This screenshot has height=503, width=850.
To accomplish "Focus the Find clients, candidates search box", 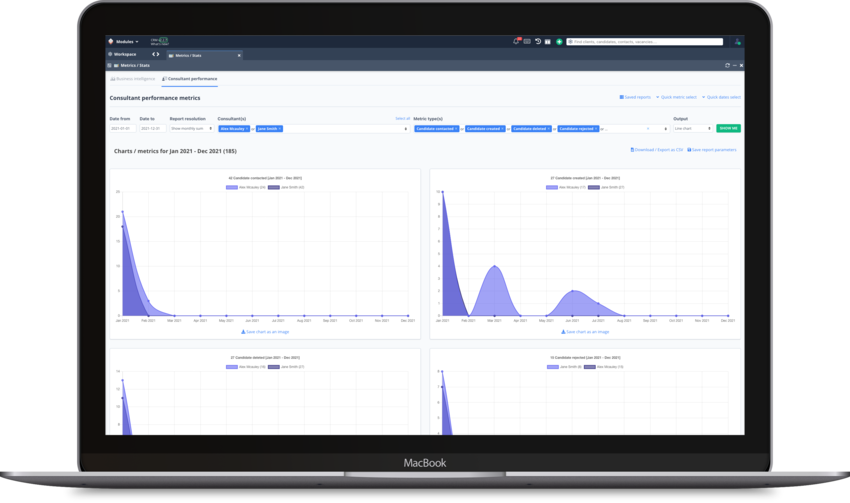I will coord(645,42).
